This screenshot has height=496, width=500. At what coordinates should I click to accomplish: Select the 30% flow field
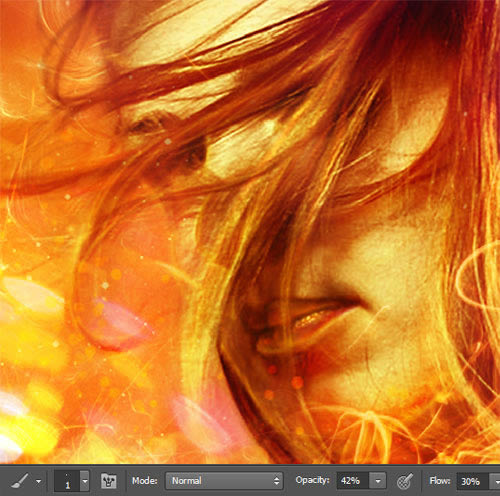click(472, 481)
